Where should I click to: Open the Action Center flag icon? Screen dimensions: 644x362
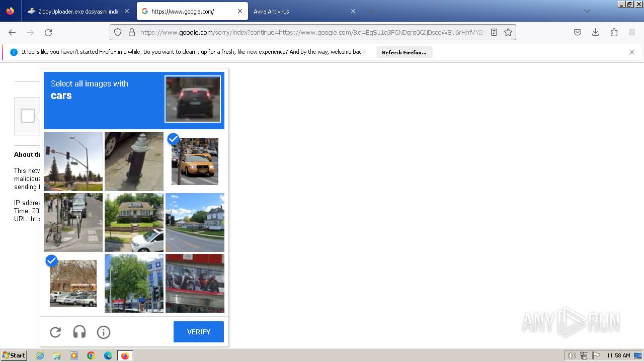pos(596,355)
